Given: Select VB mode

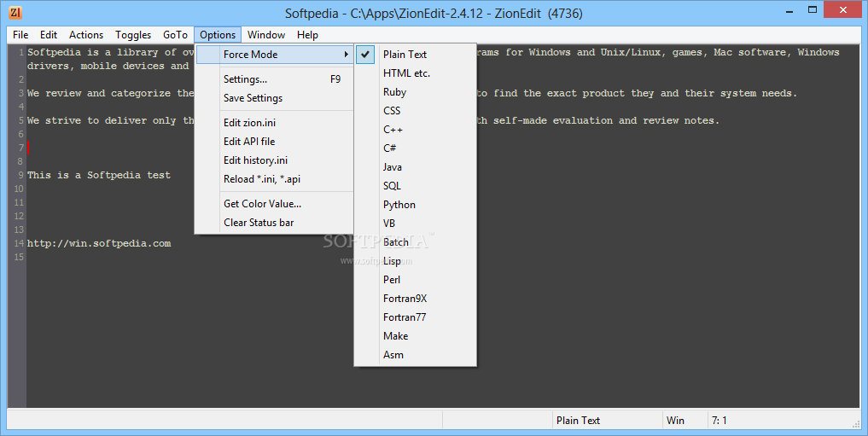Looking at the screenshot, I should click(x=415, y=224).
